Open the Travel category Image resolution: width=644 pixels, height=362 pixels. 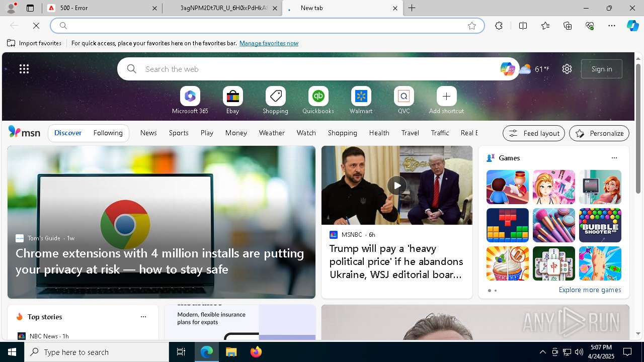tap(410, 133)
